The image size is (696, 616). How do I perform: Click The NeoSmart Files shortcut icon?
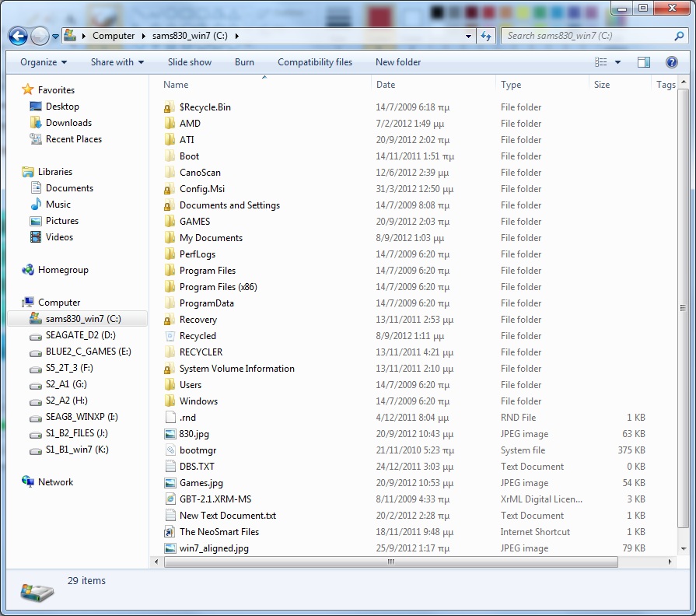click(170, 532)
